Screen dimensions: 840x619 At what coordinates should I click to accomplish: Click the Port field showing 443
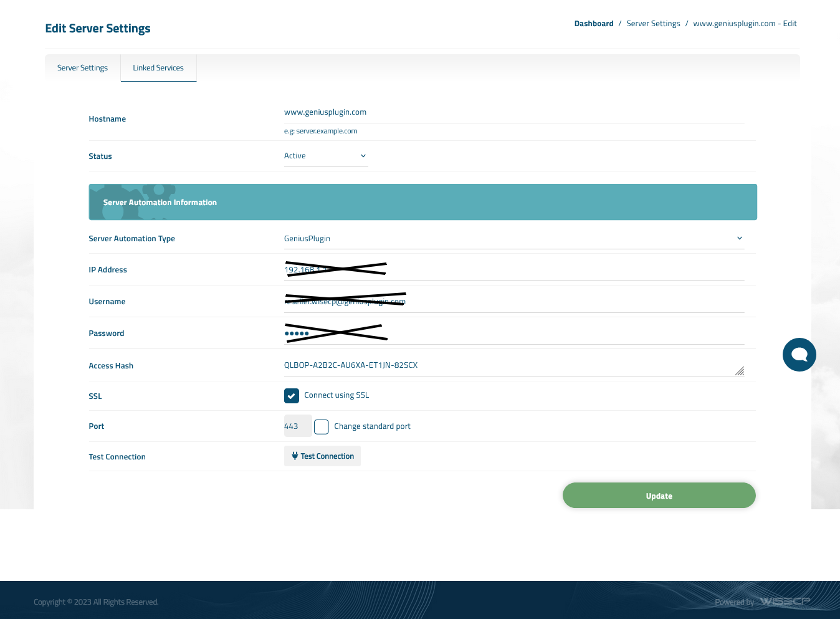[x=298, y=426]
